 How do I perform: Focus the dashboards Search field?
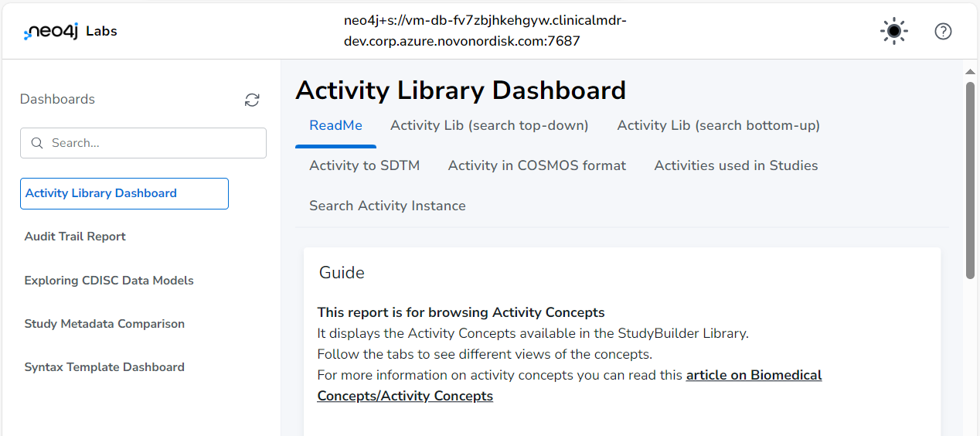[143, 143]
